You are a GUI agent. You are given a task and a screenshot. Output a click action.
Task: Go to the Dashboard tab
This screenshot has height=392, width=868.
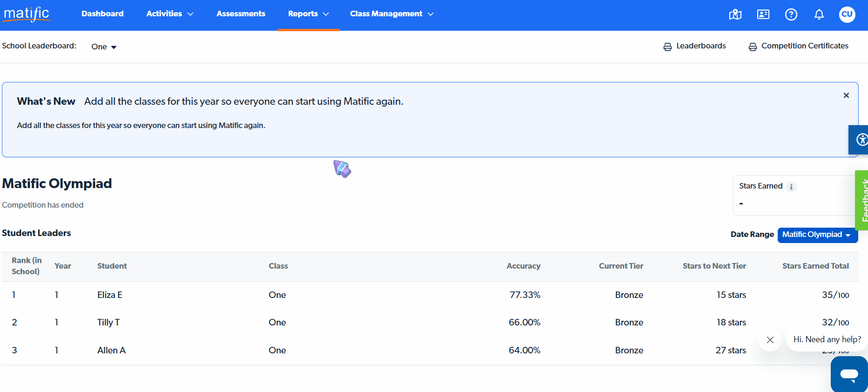coord(102,14)
